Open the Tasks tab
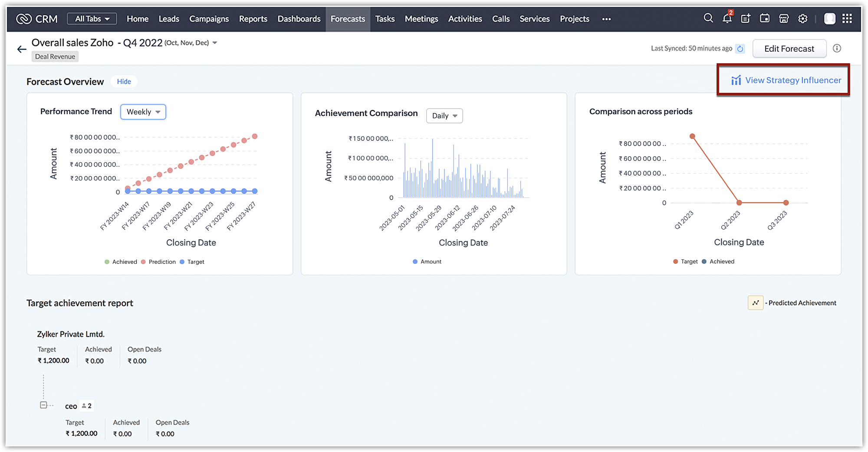Image resolution: width=868 pixels, height=452 pixels. pyautogui.click(x=385, y=19)
